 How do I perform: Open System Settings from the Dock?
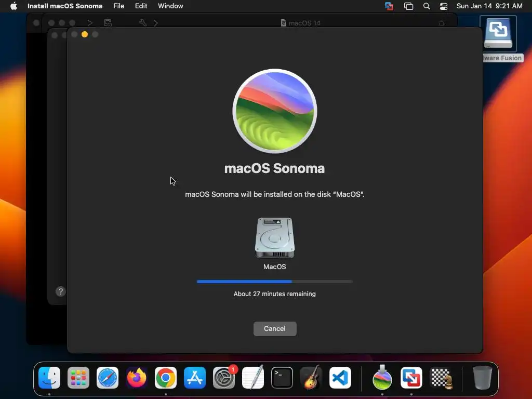coord(224,378)
